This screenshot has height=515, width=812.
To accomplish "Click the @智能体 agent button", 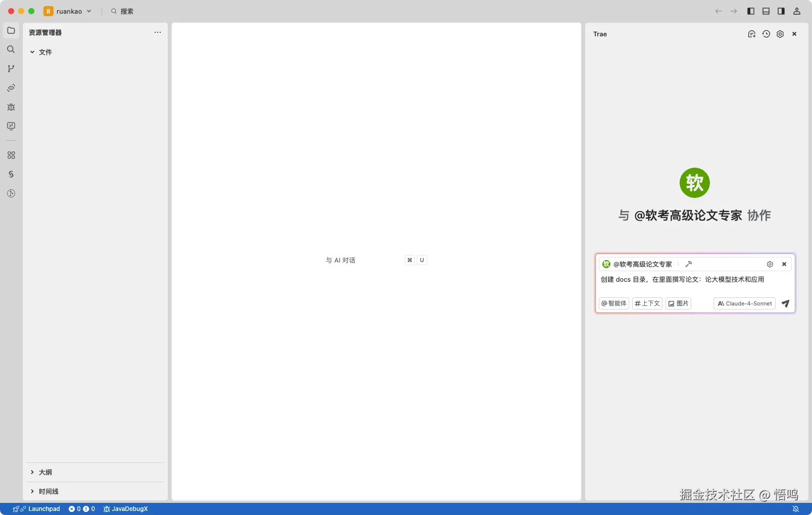I will (614, 303).
